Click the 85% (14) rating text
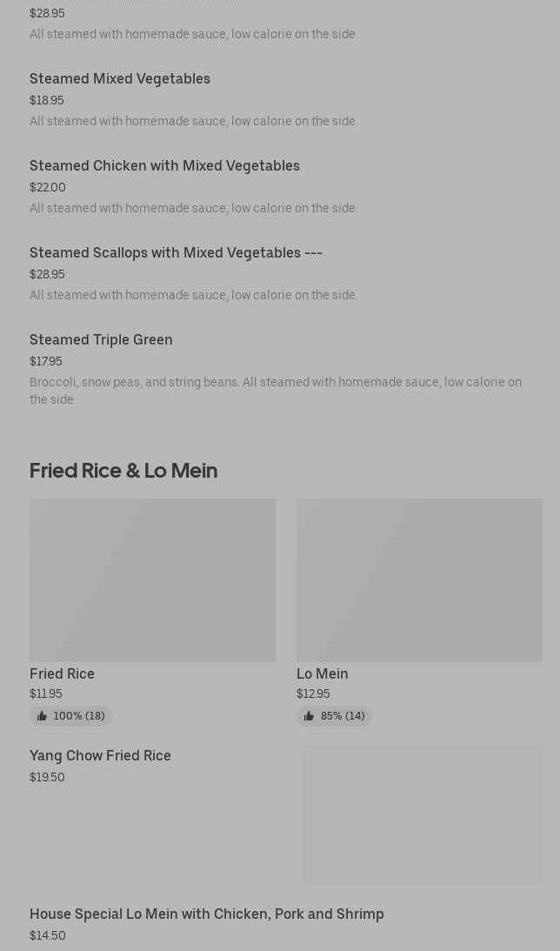Screen dimensions: 560x951 pyautogui.click(x=343, y=716)
